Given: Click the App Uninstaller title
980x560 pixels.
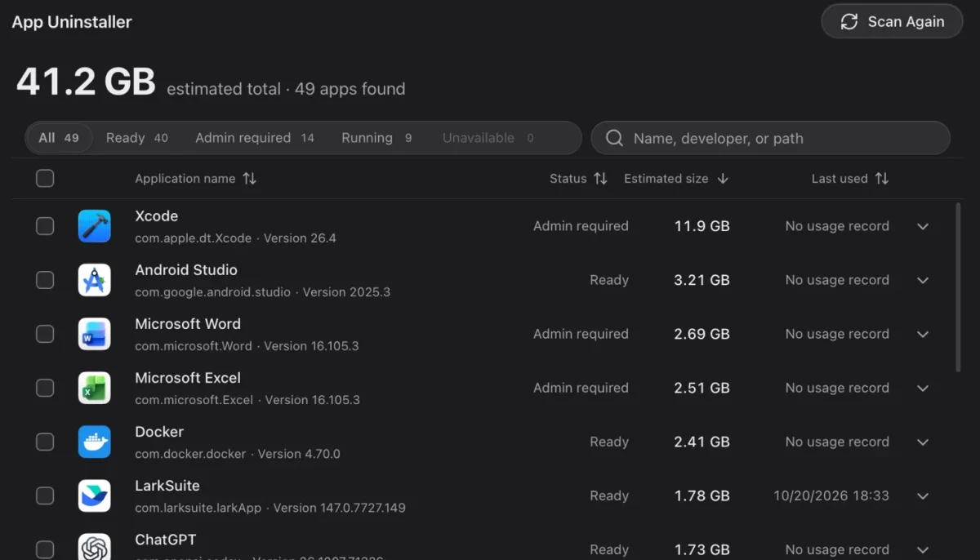Looking at the screenshot, I should [x=72, y=22].
